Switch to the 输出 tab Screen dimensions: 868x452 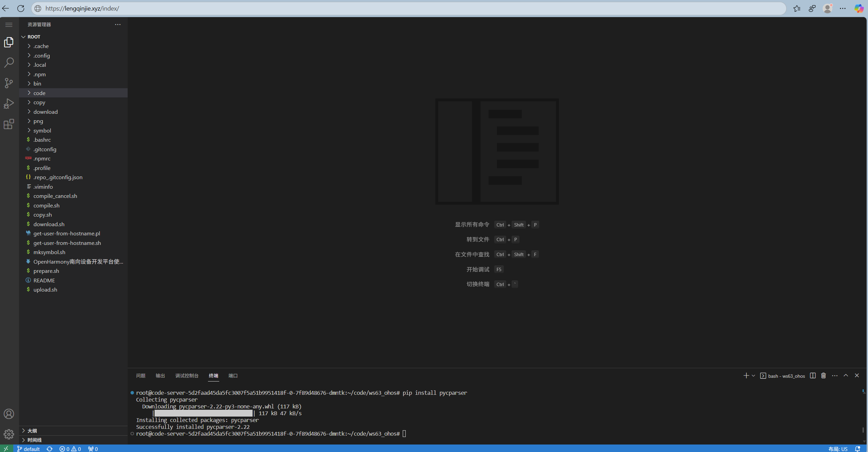pos(160,375)
